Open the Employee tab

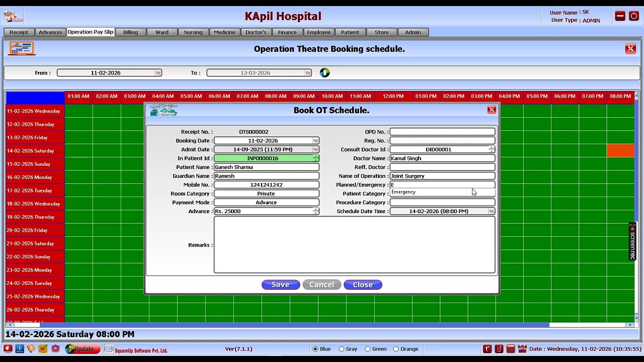[x=319, y=32]
